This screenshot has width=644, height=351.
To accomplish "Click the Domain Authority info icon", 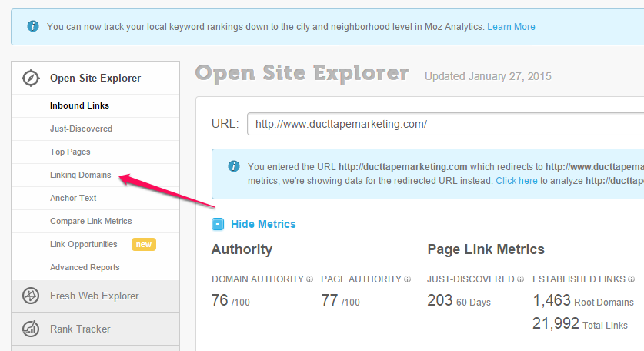I will (309, 279).
